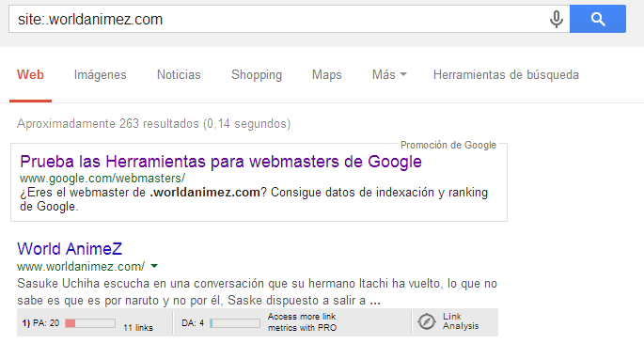Screen dimensions: 644x359
Task: Click the '1) PA: 20' label
Action: point(40,323)
